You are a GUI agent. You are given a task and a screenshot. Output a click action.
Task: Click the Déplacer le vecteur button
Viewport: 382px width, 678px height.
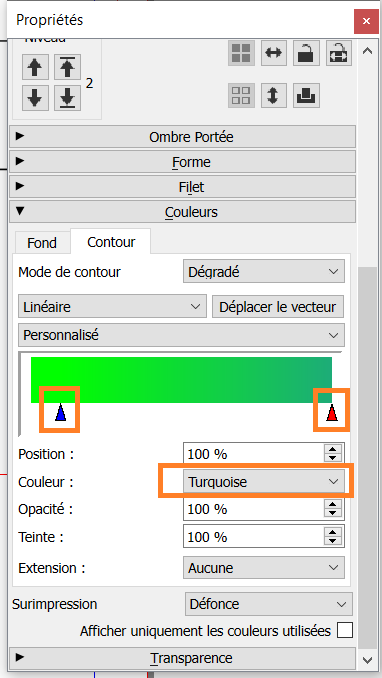click(x=278, y=307)
